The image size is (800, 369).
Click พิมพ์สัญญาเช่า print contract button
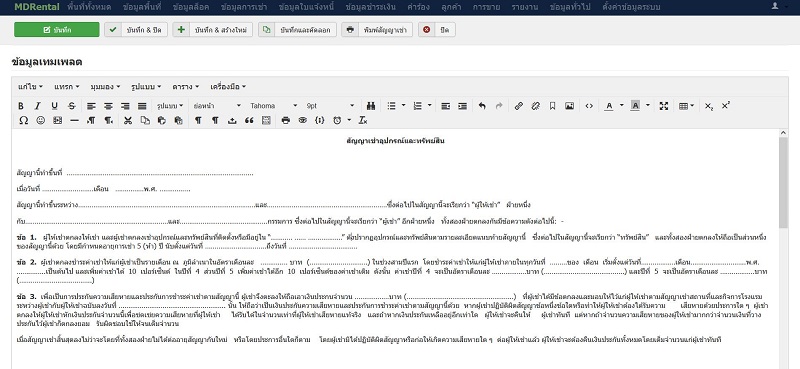[377, 30]
